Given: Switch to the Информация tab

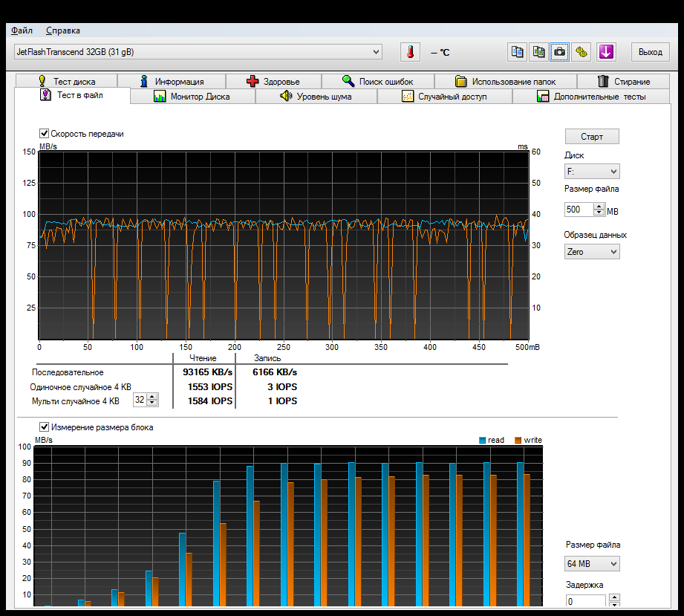Looking at the screenshot, I should coord(172,81).
